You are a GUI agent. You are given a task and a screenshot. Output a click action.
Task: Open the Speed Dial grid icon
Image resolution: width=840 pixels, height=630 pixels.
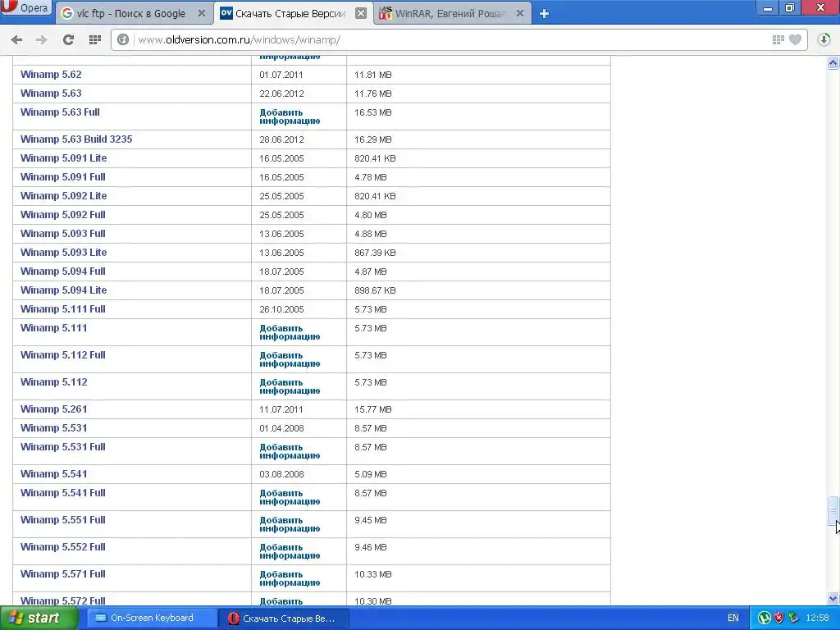point(95,39)
